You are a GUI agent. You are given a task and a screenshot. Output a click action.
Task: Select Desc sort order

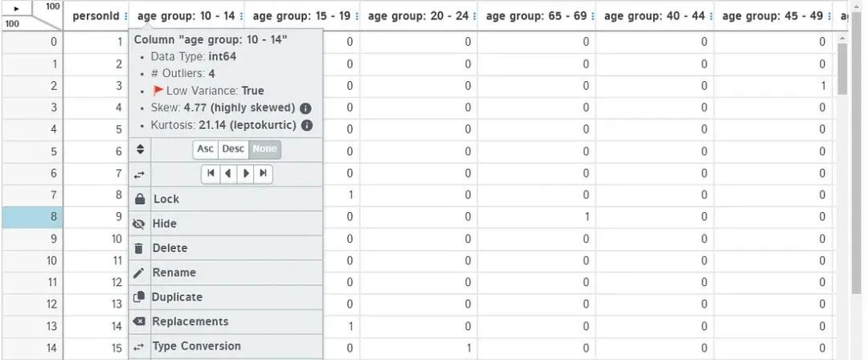pyautogui.click(x=233, y=149)
